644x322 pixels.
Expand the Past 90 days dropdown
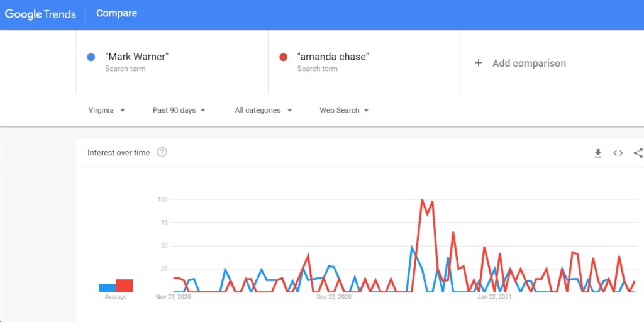tap(179, 110)
